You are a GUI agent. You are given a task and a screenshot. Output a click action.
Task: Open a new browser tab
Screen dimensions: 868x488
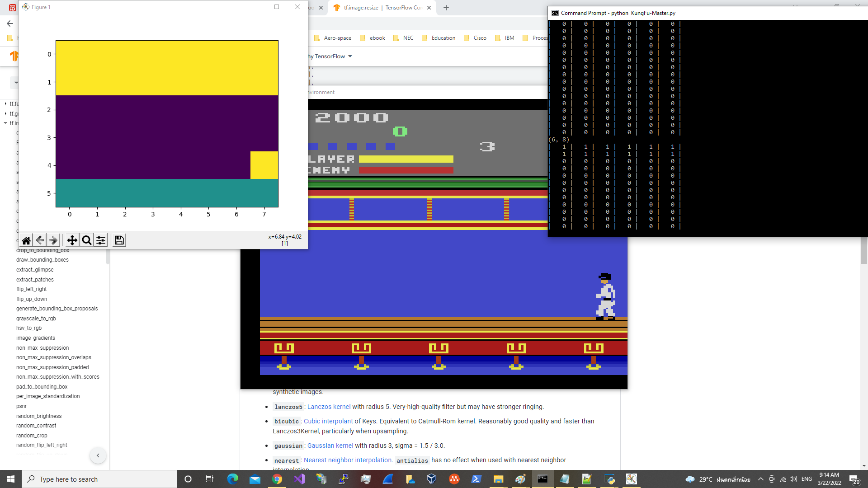point(446,8)
